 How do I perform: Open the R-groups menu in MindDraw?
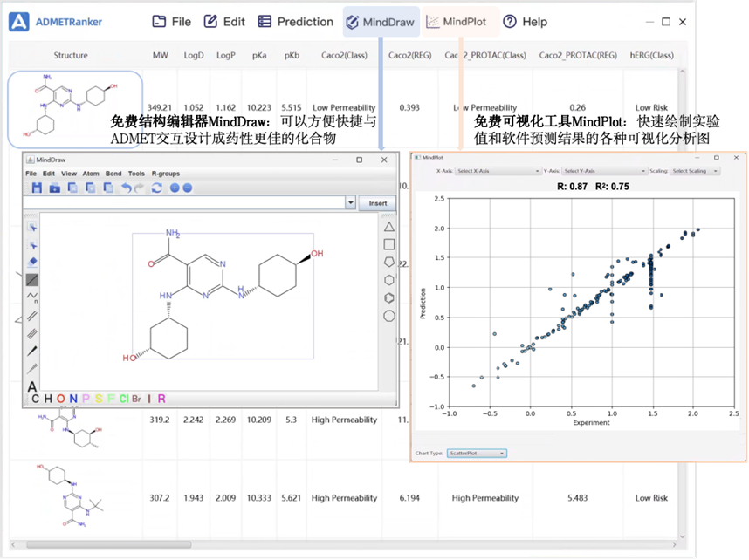[166, 174]
